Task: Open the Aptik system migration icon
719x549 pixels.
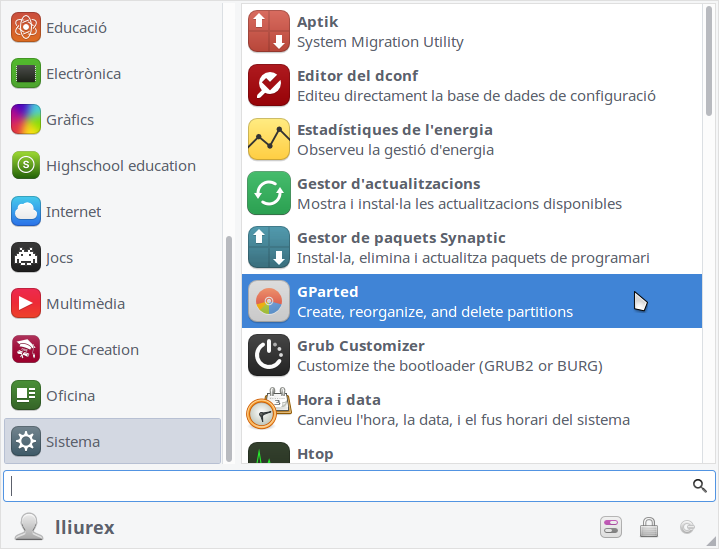Action: point(268,32)
